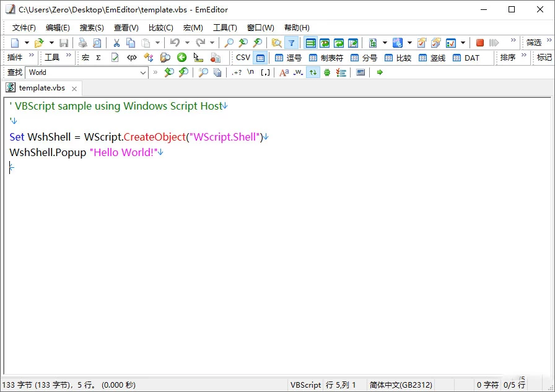Undo the last action with Undo arrow
555x392 pixels.
(x=175, y=43)
